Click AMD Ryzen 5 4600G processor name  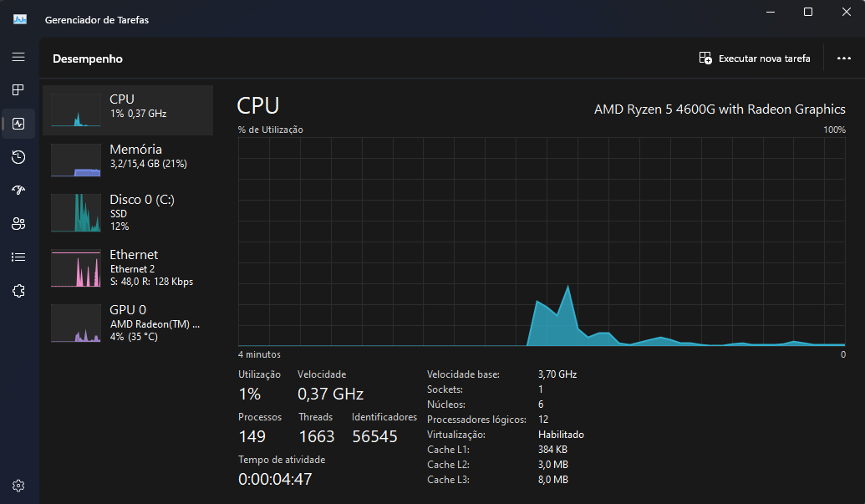pyautogui.click(x=720, y=109)
